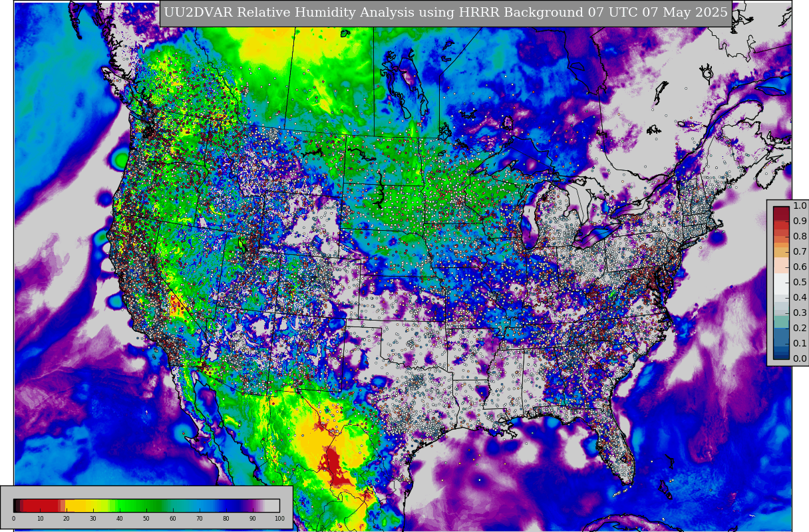This screenshot has height=532, width=809.
Task: Pick the orange swatch beside 0.7 on right colorbar
Action: pyautogui.click(x=781, y=251)
